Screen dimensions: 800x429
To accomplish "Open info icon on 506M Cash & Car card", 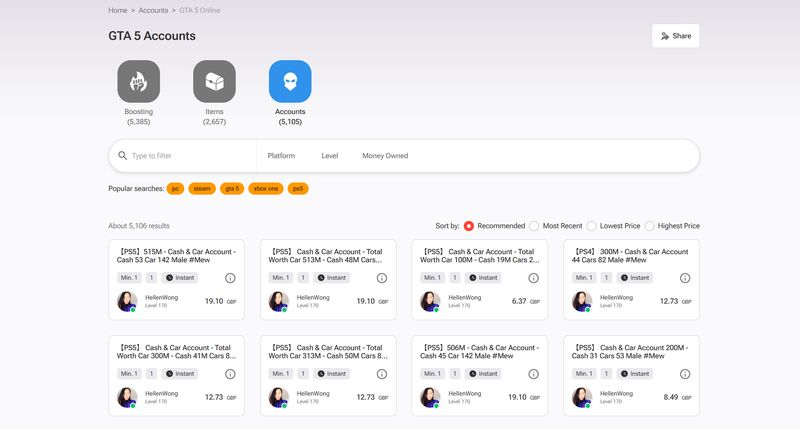I will [x=533, y=374].
